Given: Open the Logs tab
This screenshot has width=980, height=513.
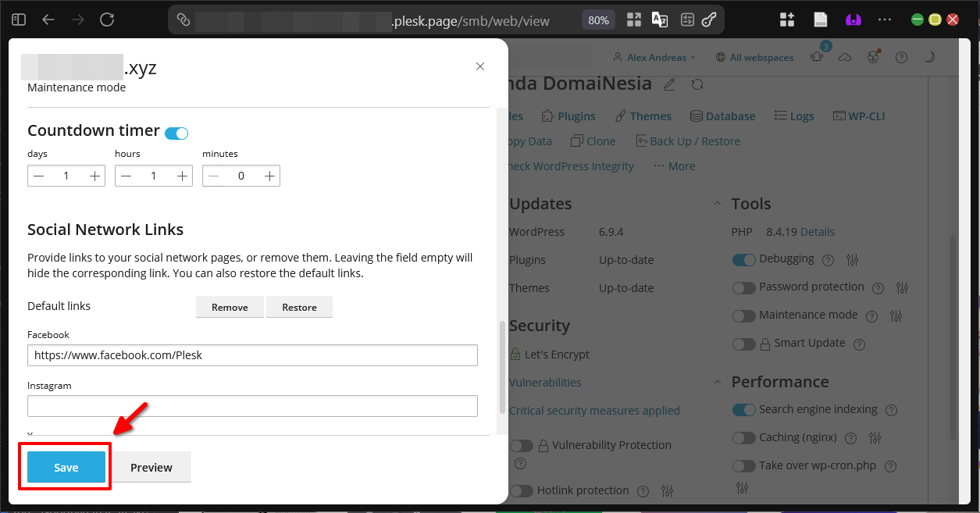Looking at the screenshot, I should click(794, 116).
